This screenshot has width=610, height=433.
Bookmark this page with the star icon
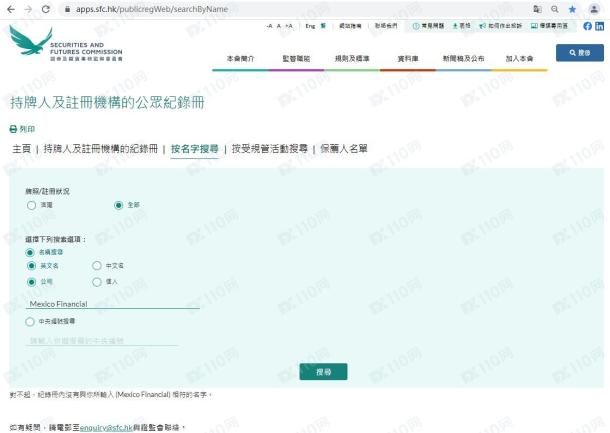572,9
